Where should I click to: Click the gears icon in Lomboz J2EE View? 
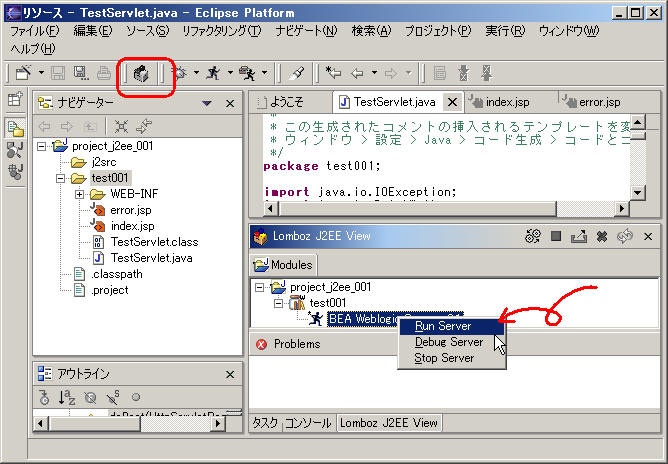tap(534, 237)
